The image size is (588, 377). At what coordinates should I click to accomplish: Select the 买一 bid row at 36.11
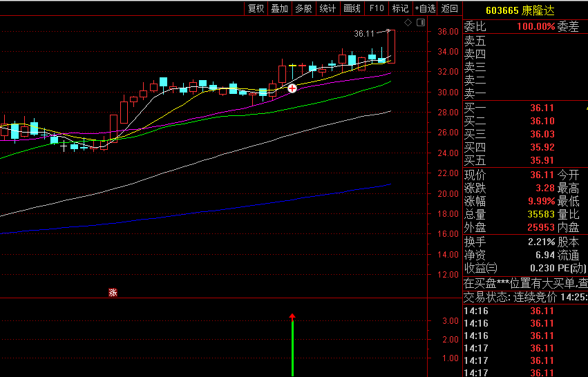[524, 108]
